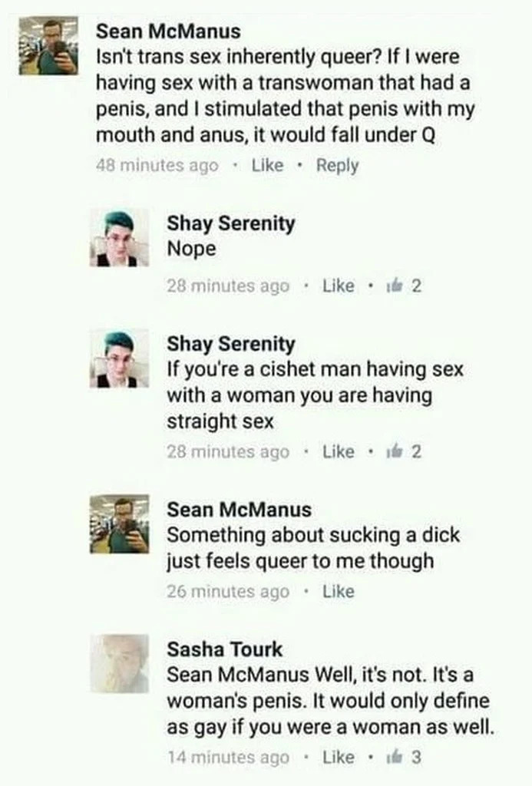
Task: Like Sean McManus's top-level comment
Action: pos(267,166)
